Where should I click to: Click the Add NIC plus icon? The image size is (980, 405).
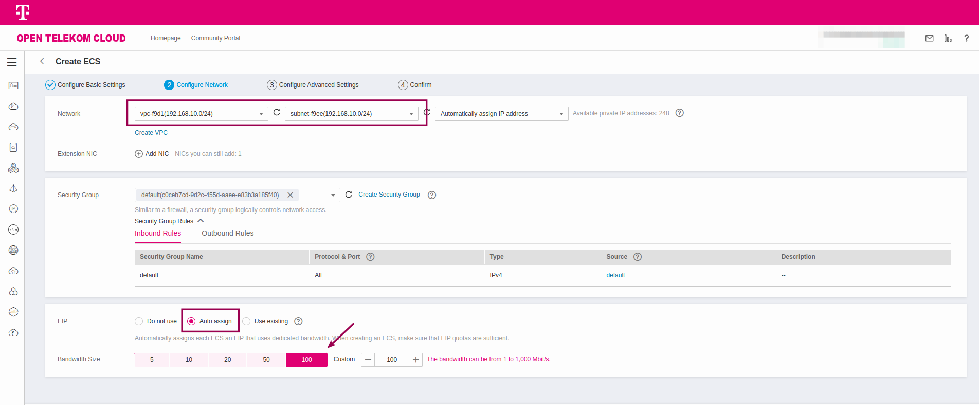pos(139,154)
